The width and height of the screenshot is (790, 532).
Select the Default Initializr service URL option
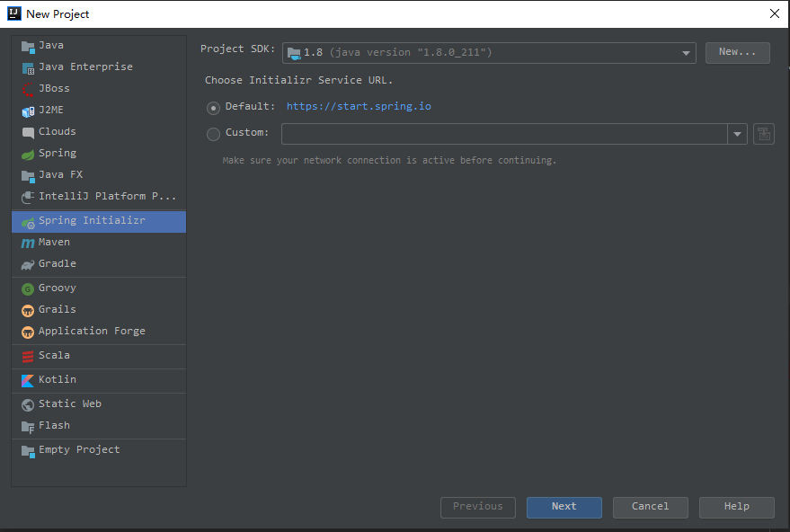coord(213,108)
